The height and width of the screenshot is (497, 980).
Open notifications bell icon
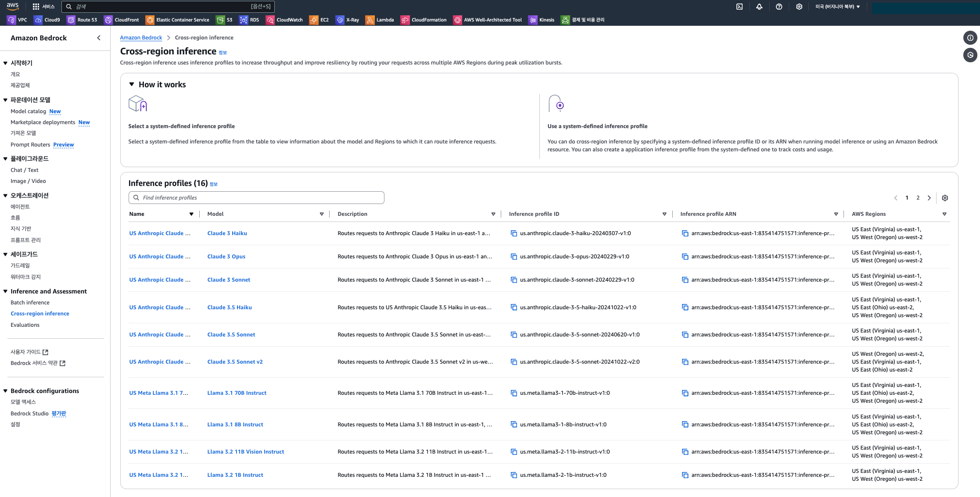[x=759, y=7]
